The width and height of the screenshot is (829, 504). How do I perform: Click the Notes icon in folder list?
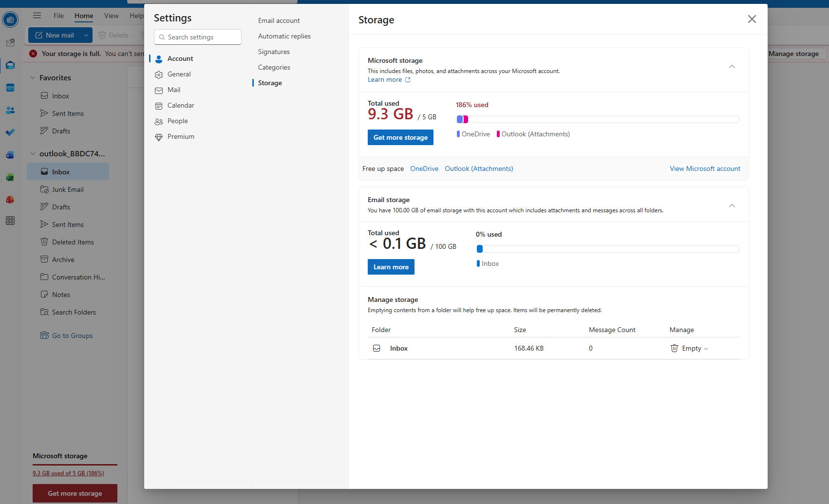tap(44, 294)
